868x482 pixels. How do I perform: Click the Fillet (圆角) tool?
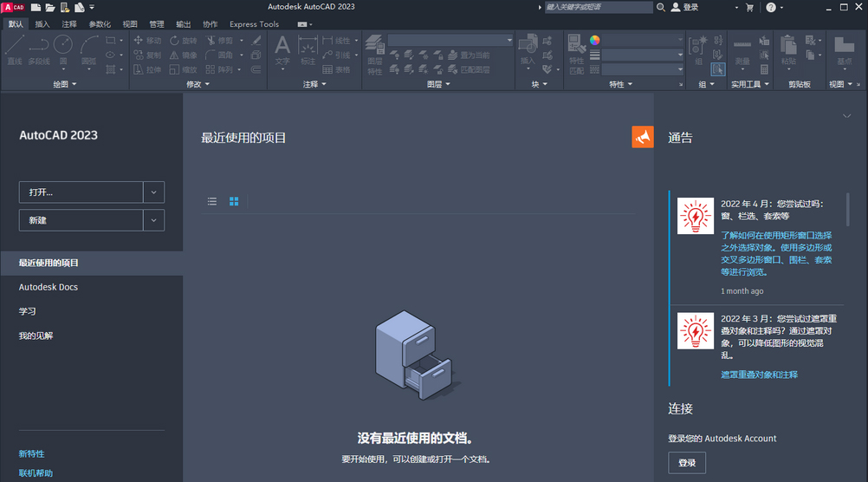point(220,55)
